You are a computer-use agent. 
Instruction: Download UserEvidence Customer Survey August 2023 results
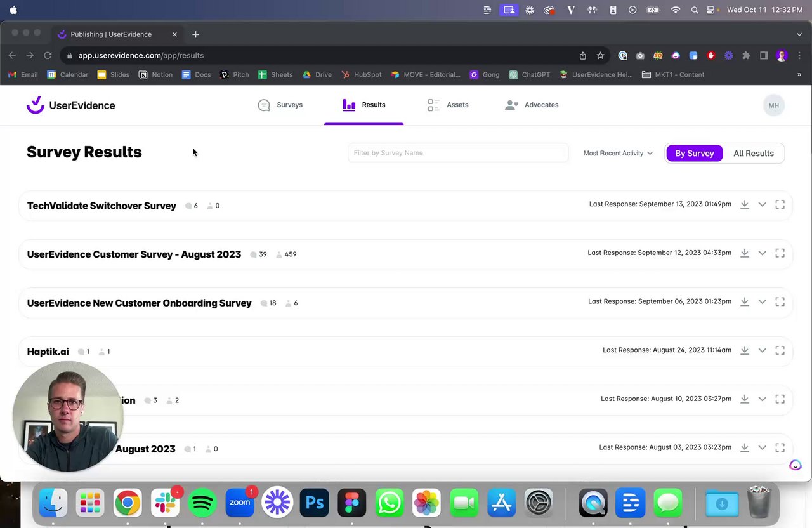tap(745, 253)
